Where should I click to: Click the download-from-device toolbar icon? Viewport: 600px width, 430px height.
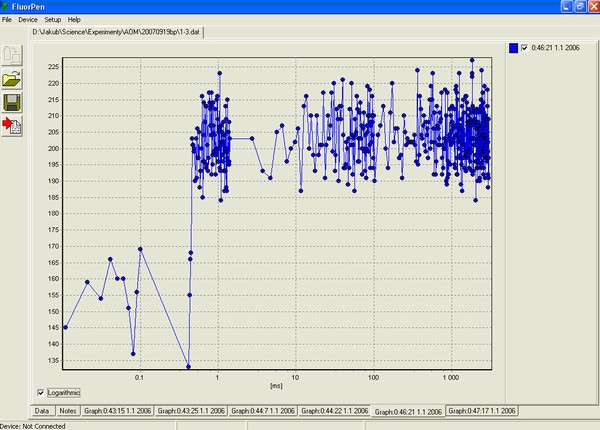[x=12, y=55]
